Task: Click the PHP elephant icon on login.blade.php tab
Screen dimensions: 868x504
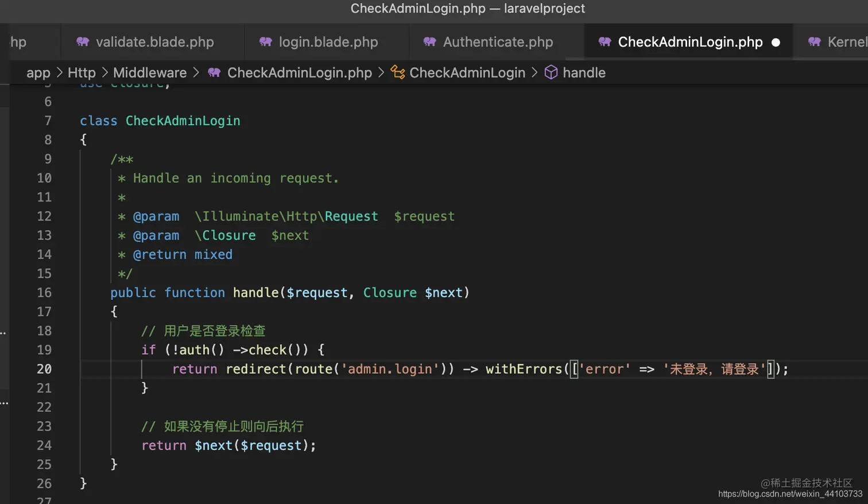Action: pos(265,42)
